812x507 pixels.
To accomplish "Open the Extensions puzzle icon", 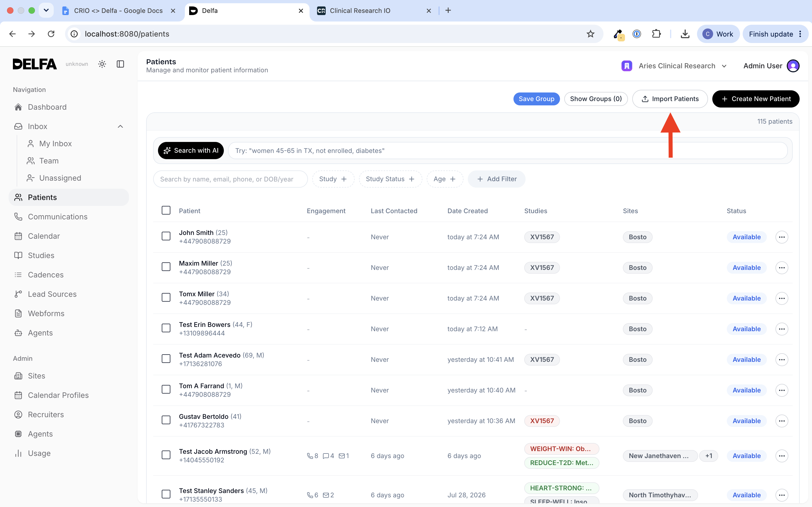I will (x=656, y=34).
